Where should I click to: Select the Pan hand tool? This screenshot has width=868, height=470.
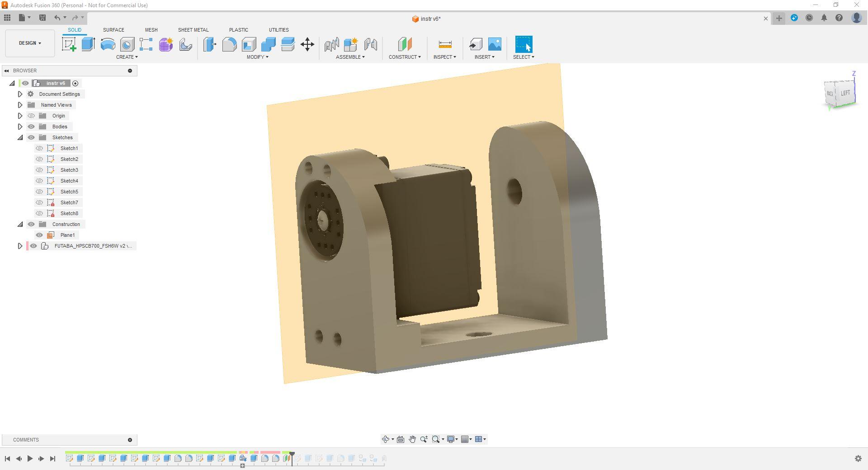click(x=412, y=439)
